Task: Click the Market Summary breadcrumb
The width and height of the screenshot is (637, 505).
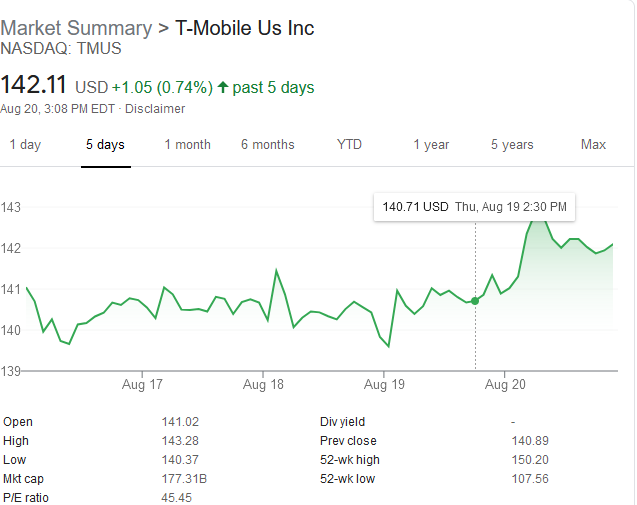Action: click(x=76, y=28)
